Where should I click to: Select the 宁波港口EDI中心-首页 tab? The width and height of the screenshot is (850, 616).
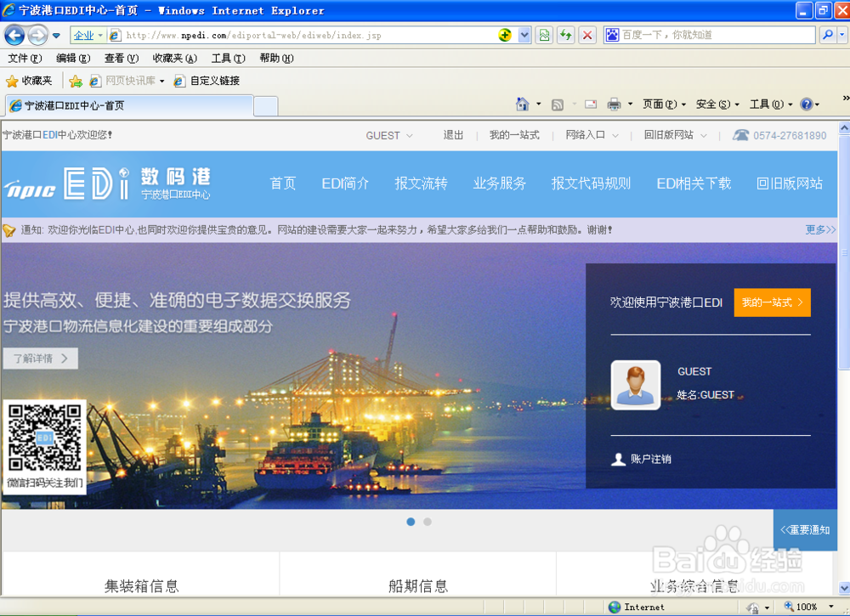tap(129, 105)
